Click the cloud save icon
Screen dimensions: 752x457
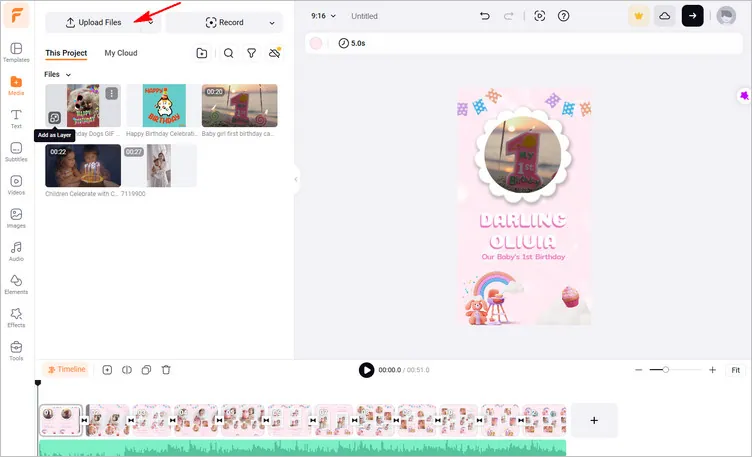[665, 16]
